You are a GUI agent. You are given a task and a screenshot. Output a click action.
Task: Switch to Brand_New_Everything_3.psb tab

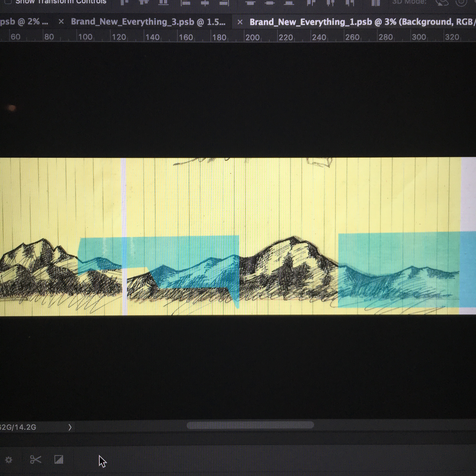148,22
